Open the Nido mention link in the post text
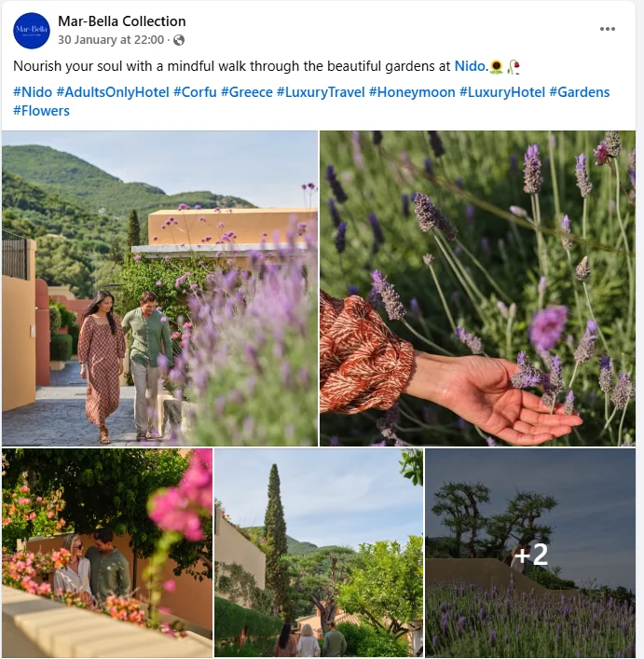Image resolution: width=644 pixels, height=659 pixels. click(x=471, y=66)
